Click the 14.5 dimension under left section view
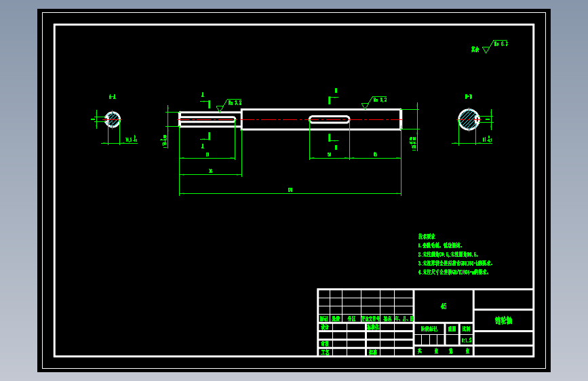Viewport: 588px width, 381px height. [x=131, y=140]
